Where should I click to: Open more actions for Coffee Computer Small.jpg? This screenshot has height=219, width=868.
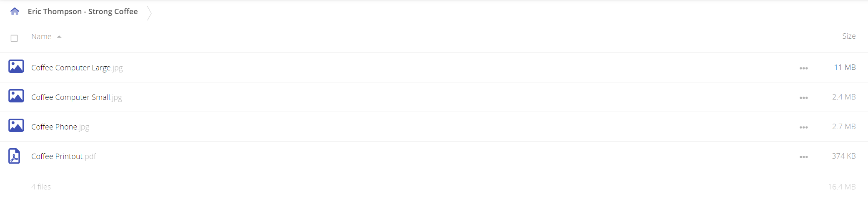pyautogui.click(x=803, y=98)
